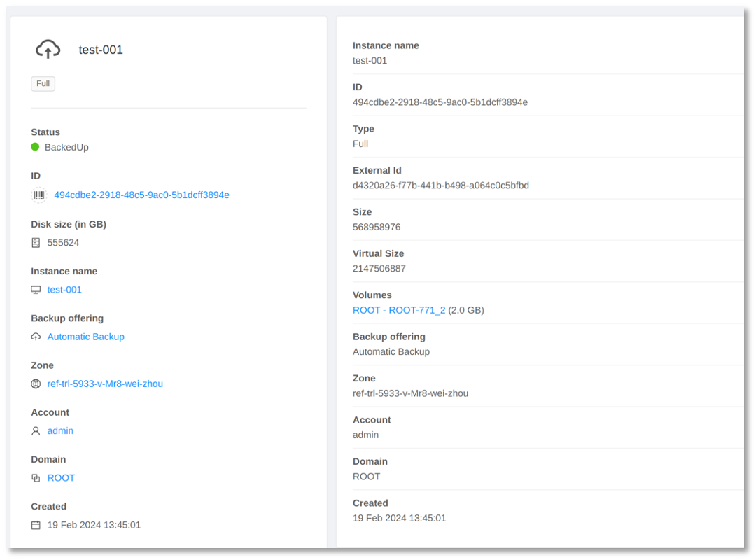Click the barcode icon beside the ID
Image resolution: width=756 pixels, height=560 pixels.
[x=39, y=195]
